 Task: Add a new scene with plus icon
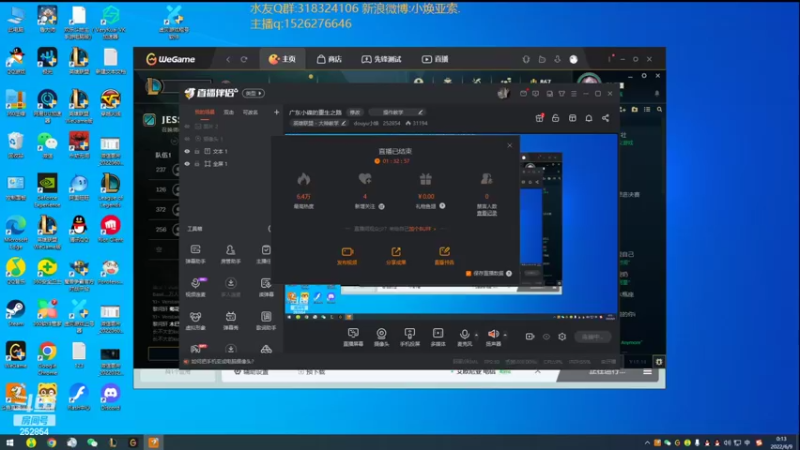(277, 112)
